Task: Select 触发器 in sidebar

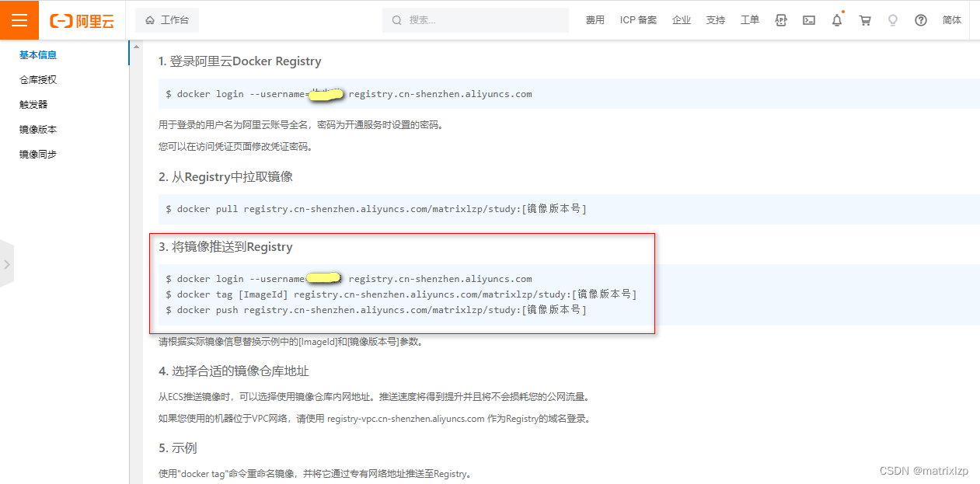Action: click(33, 105)
